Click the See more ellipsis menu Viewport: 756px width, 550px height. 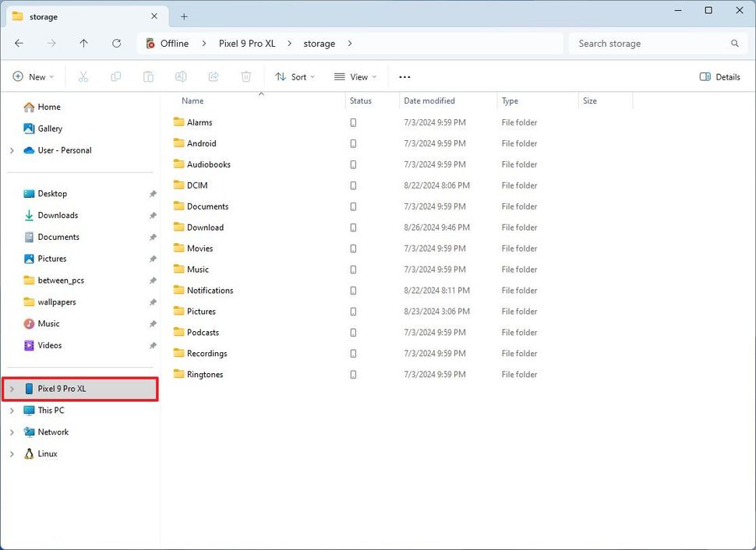click(x=404, y=76)
